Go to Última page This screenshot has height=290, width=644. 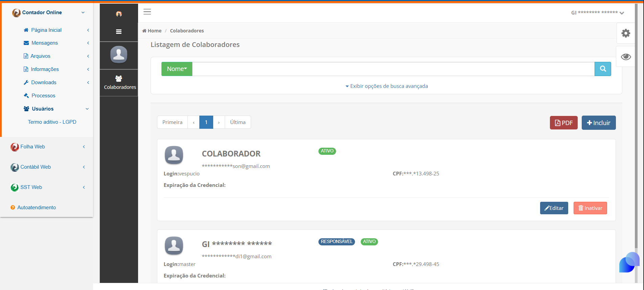click(238, 122)
